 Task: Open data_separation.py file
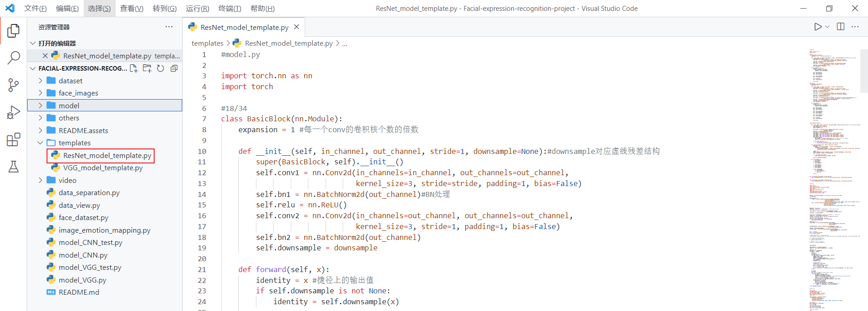pyautogui.click(x=104, y=192)
